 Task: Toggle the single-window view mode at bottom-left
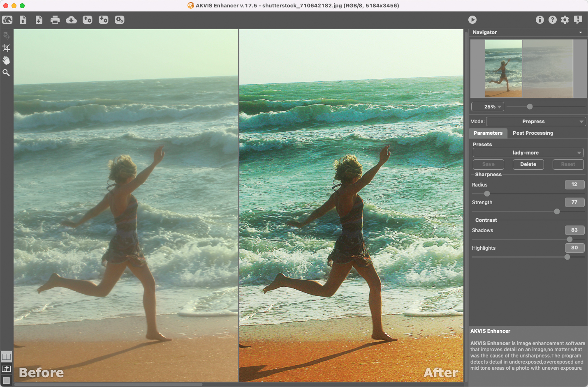point(7,380)
